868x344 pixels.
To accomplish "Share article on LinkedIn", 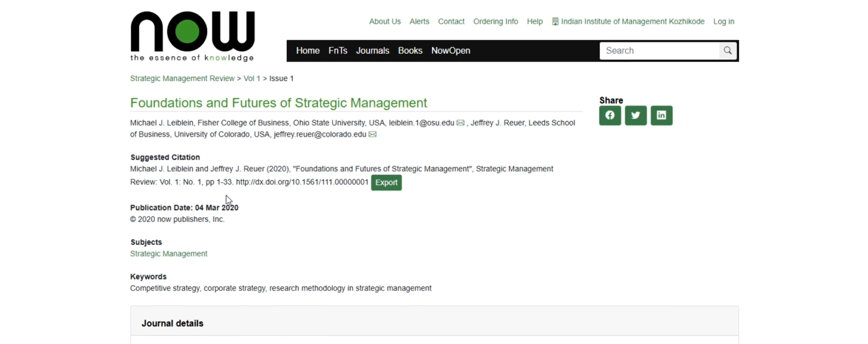I will point(661,115).
